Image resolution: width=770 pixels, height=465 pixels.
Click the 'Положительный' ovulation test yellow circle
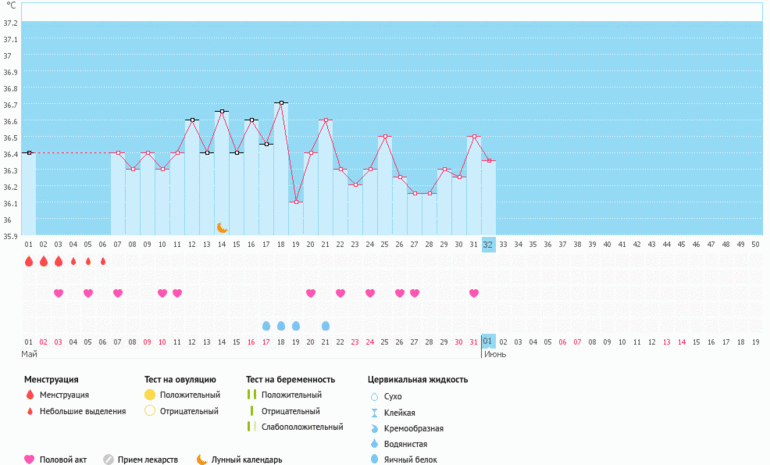[x=150, y=396]
